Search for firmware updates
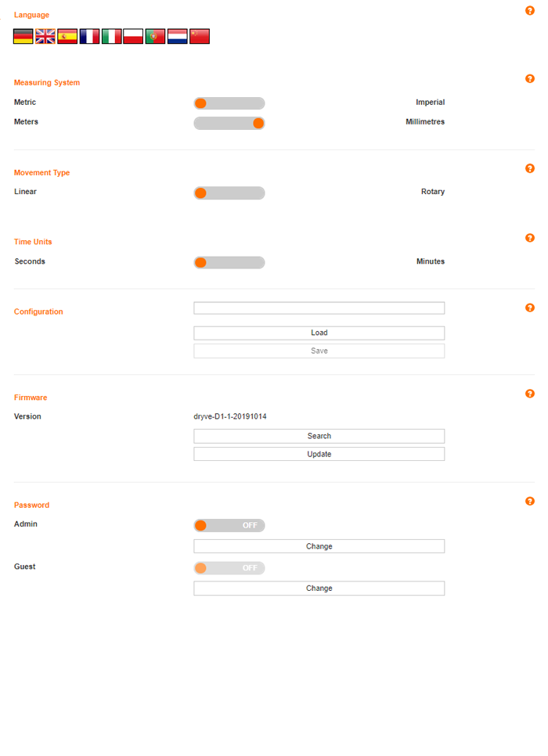Screen dimensions: 548x756 coord(319,436)
